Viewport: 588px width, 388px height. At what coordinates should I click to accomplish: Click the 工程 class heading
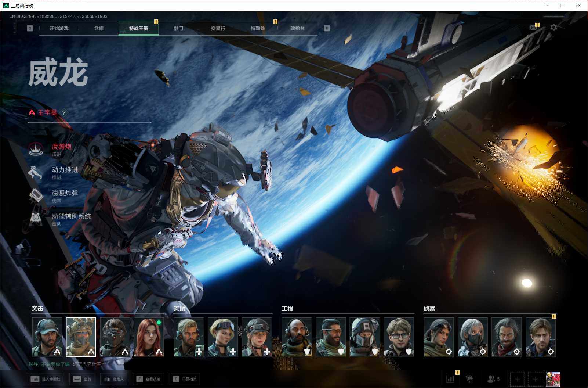point(287,309)
